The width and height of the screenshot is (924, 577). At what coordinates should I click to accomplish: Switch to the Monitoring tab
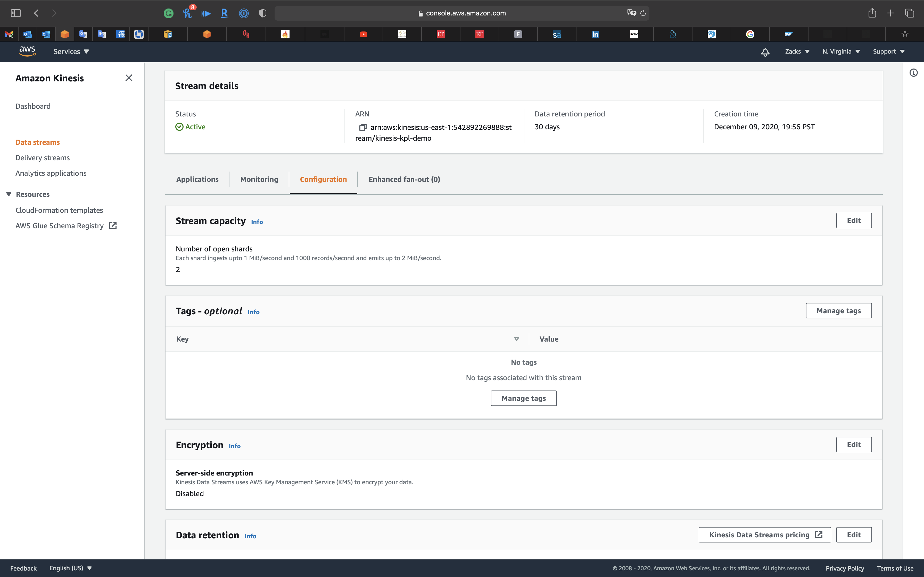[259, 179]
